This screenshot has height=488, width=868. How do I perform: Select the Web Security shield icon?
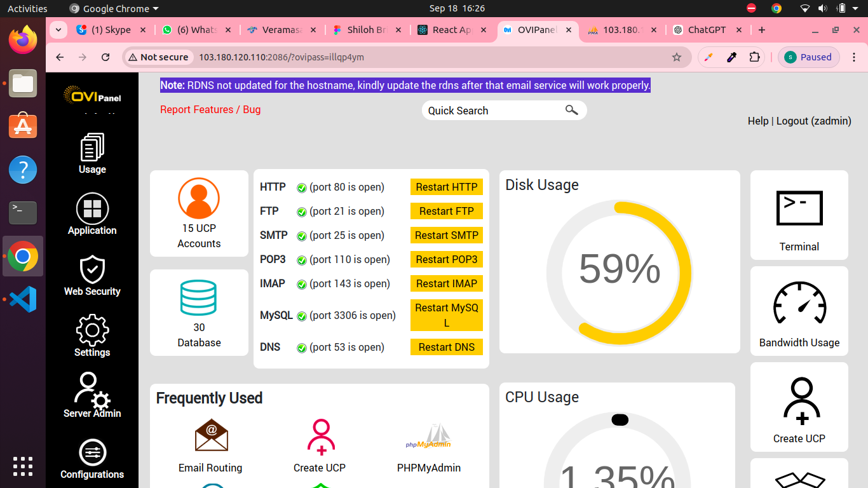[92, 270]
